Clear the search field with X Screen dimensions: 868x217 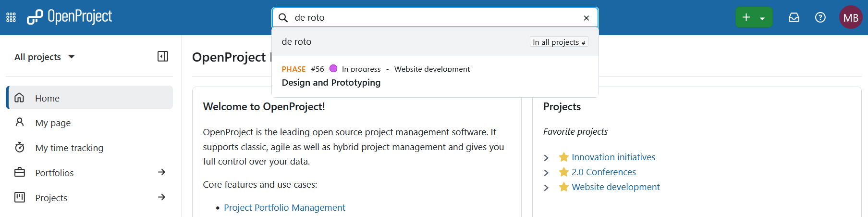pos(587,18)
